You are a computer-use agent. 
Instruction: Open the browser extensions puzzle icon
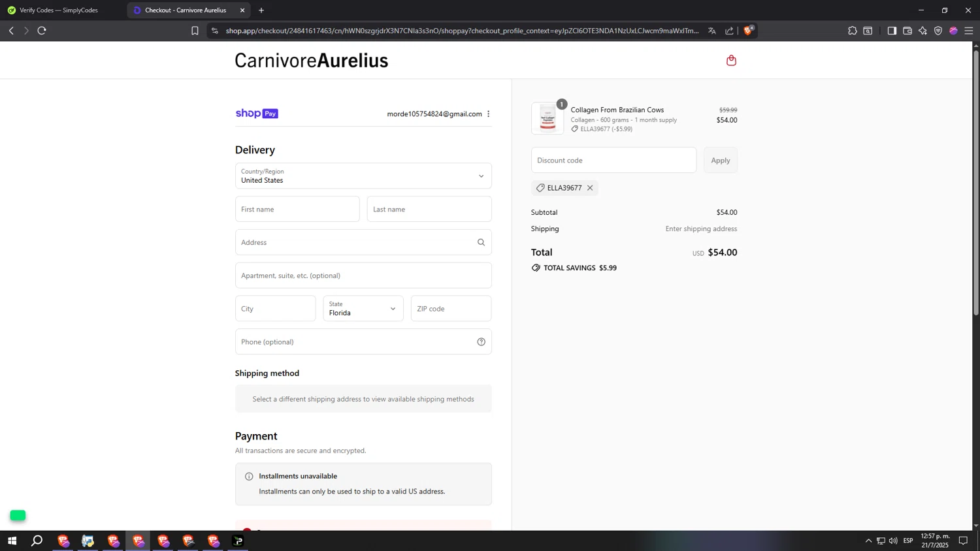[x=853, y=31]
